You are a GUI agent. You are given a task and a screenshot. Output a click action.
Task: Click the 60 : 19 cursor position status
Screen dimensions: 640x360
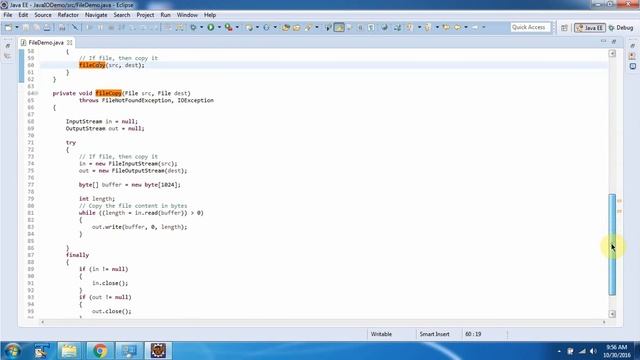[x=473, y=334]
